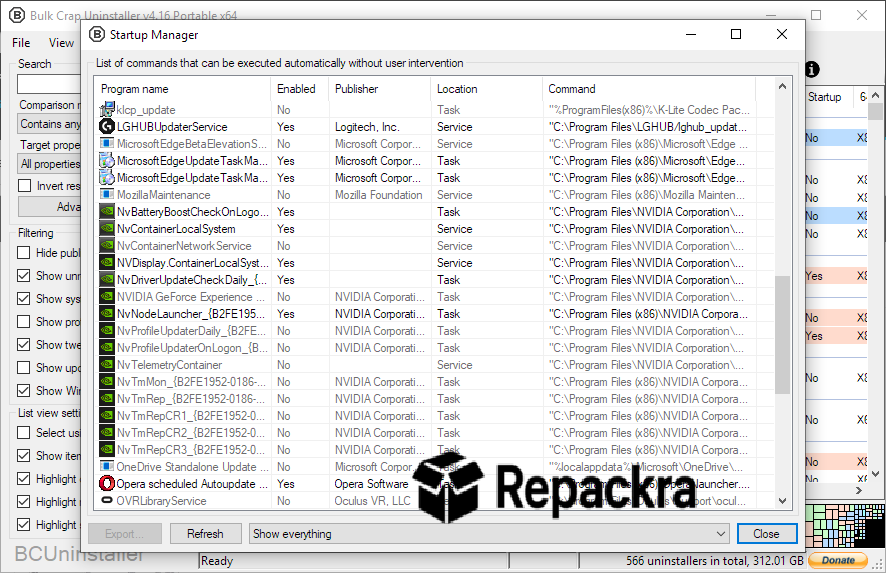Image resolution: width=886 pixels, height=573 pixels.
Task: Click the LGHUBUpdaterService Logitech icon
Action: 107,127
